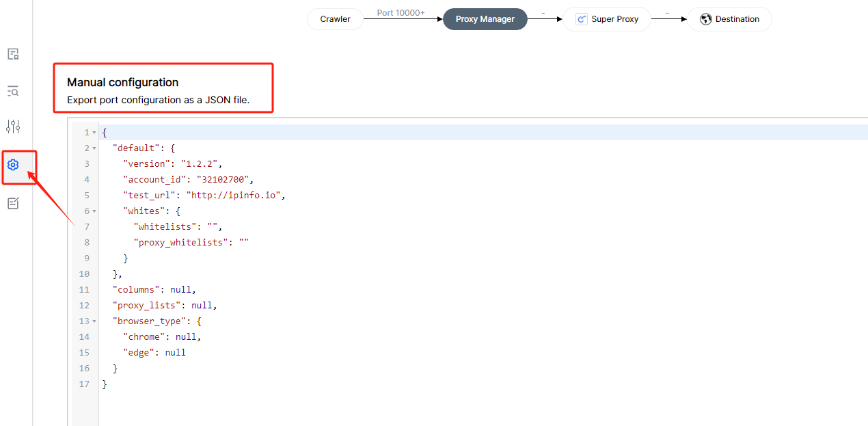
Task: Open the settings gear in the sidebar
Action: (x=13, y=165)
